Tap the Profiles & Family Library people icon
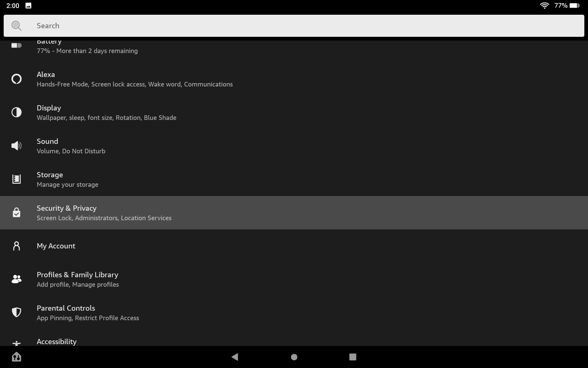 point(17,279)
